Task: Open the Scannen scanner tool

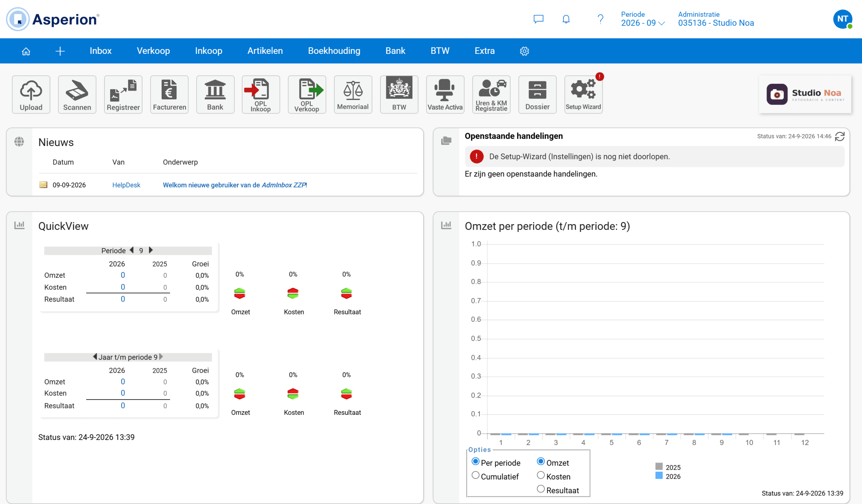Action: 77,94
